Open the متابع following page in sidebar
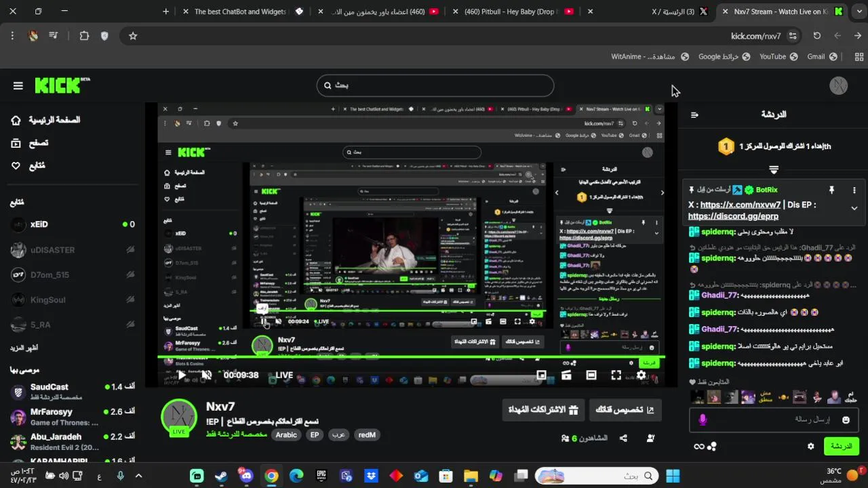This screenshot has height=488, width=868. point(28,165)
